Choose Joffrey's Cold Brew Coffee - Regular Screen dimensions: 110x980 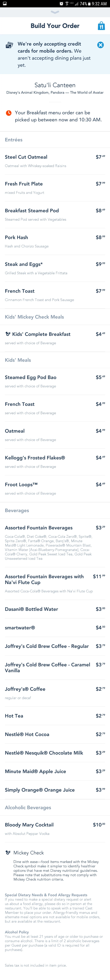pos(55,646)
